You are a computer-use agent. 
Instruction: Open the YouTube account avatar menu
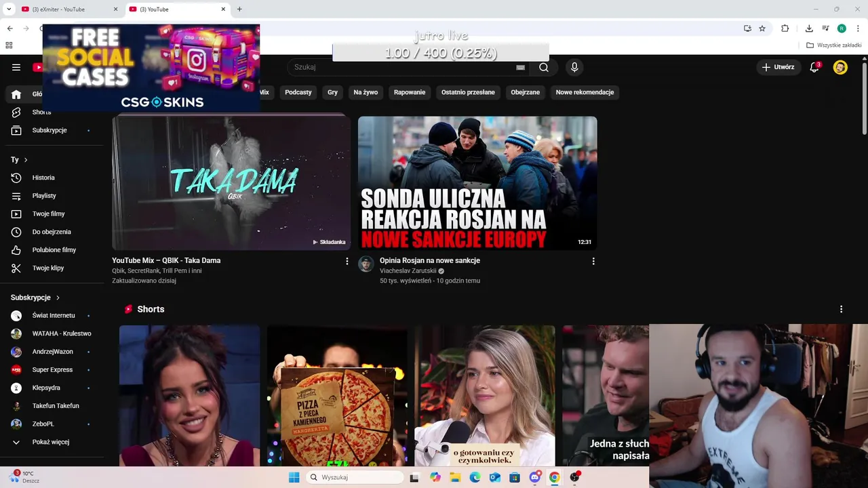pyautogui.click(x=840, y=67)
